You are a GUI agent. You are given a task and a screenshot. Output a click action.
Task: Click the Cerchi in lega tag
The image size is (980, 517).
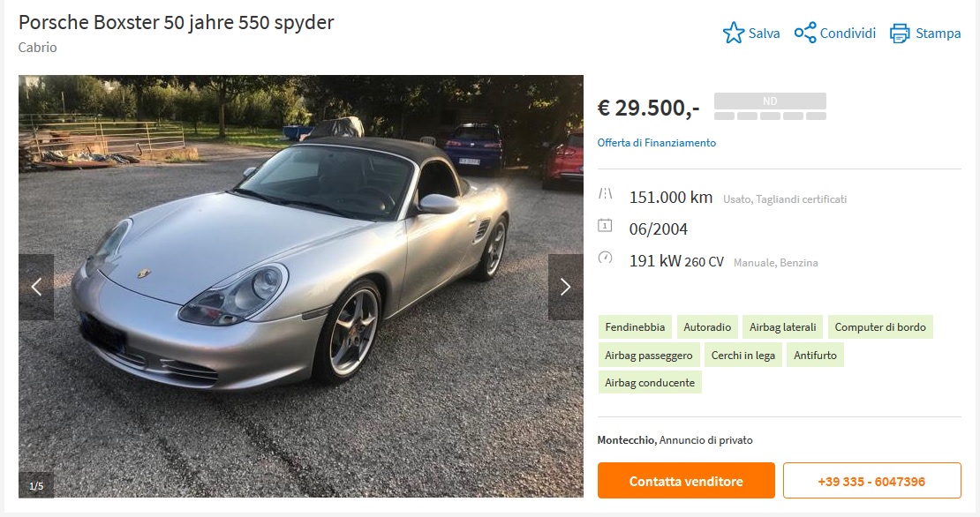point(743,356)
